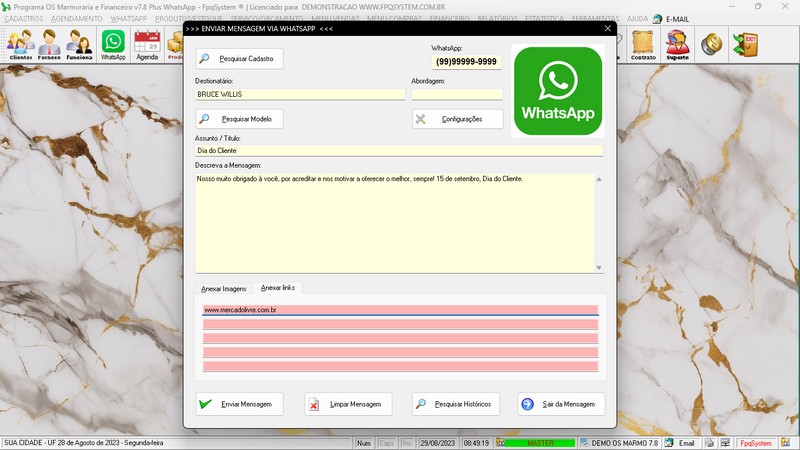Image resolution: width=800 pixels, height=450 pixels.
Task: Click Sair da Mensagem button
Action: (x=561, y=404)
